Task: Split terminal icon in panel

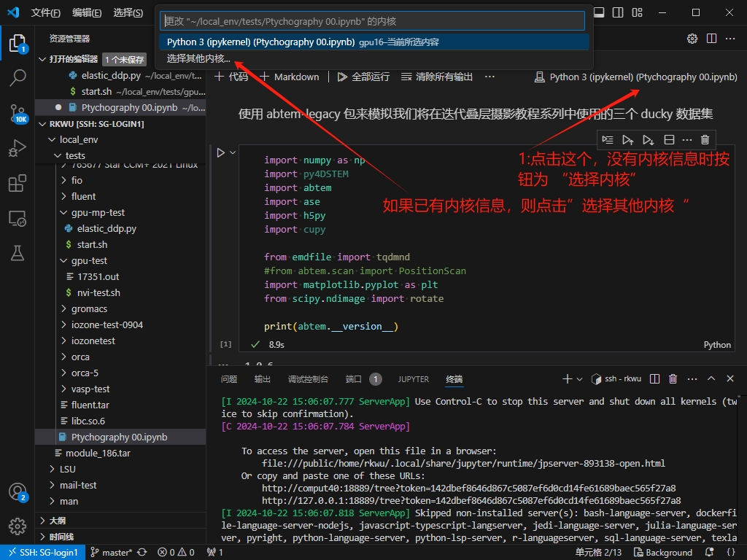Action: (x=655, y=379)
